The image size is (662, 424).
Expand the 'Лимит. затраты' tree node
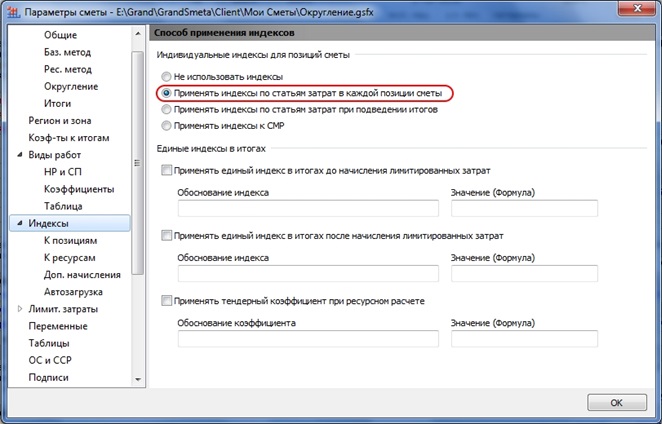pos(19,310)
